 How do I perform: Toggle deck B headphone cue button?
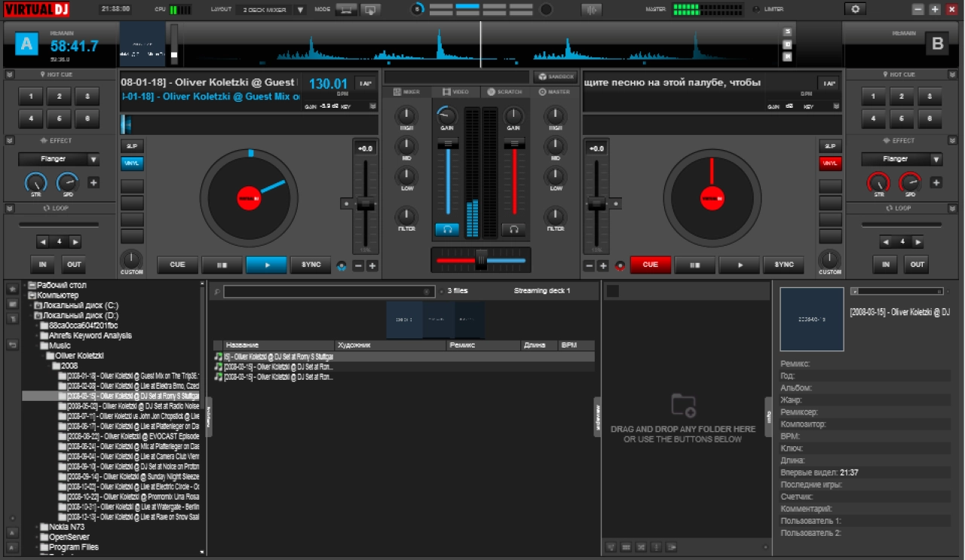[x=514, y=229]
